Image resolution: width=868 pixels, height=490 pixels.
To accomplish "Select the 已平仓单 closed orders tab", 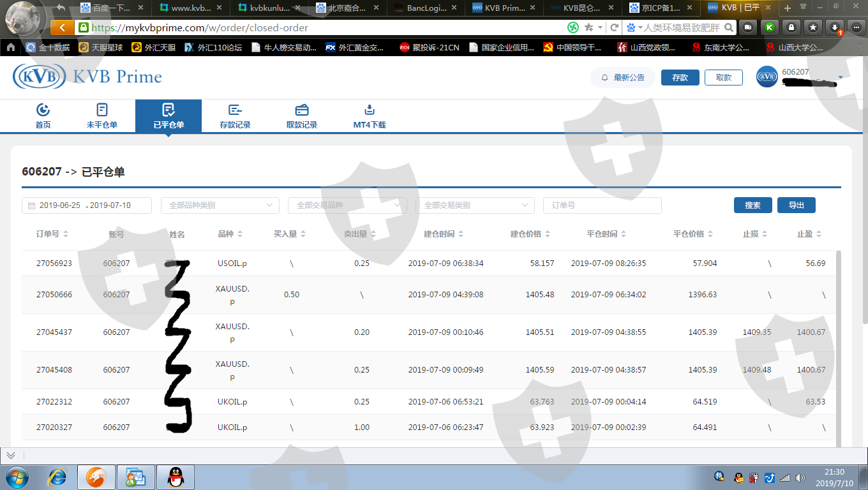I will coord(168,116).
